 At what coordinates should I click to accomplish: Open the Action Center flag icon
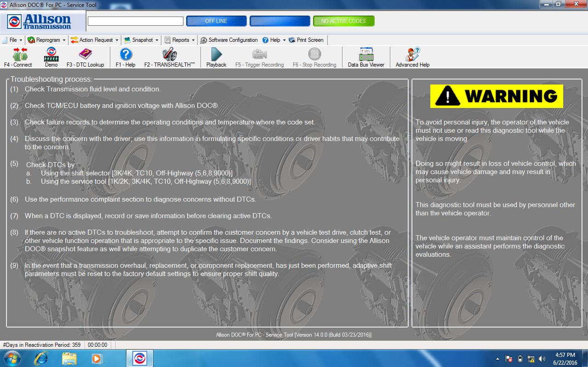click(509, 359)
